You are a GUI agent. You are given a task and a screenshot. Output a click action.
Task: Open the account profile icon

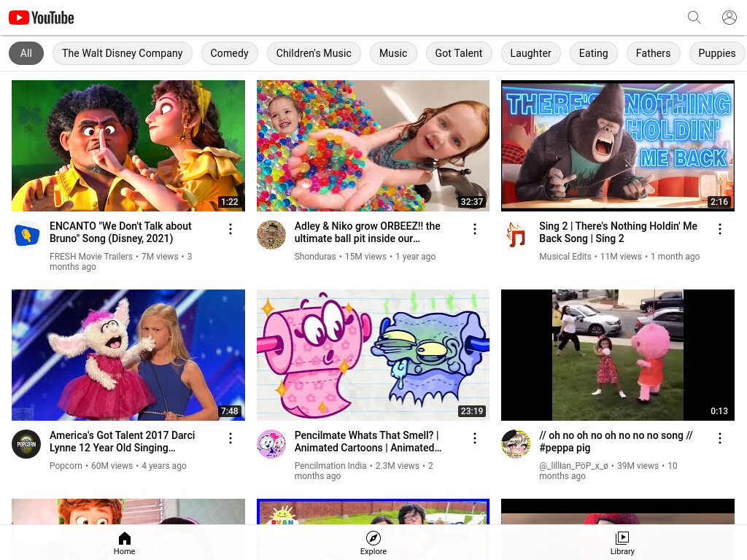point(729,17)
